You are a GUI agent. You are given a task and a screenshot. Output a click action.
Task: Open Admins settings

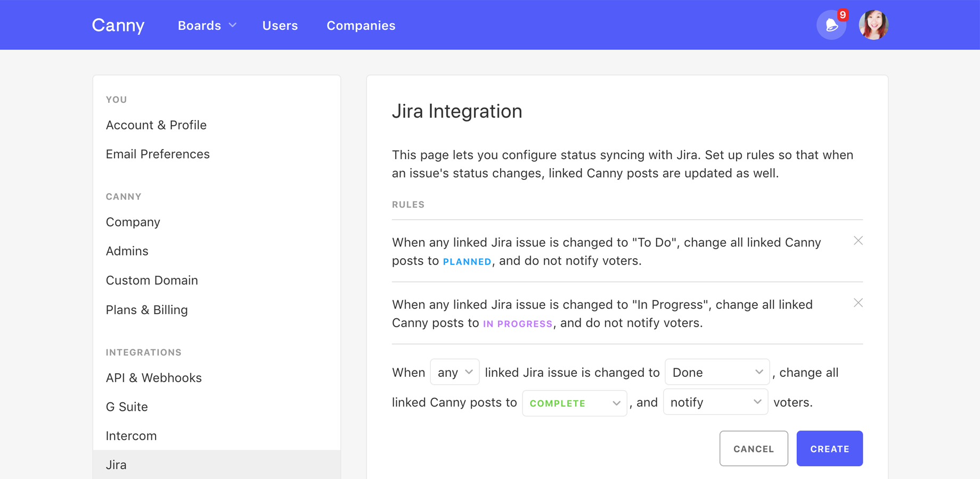[x=127, y=251]
